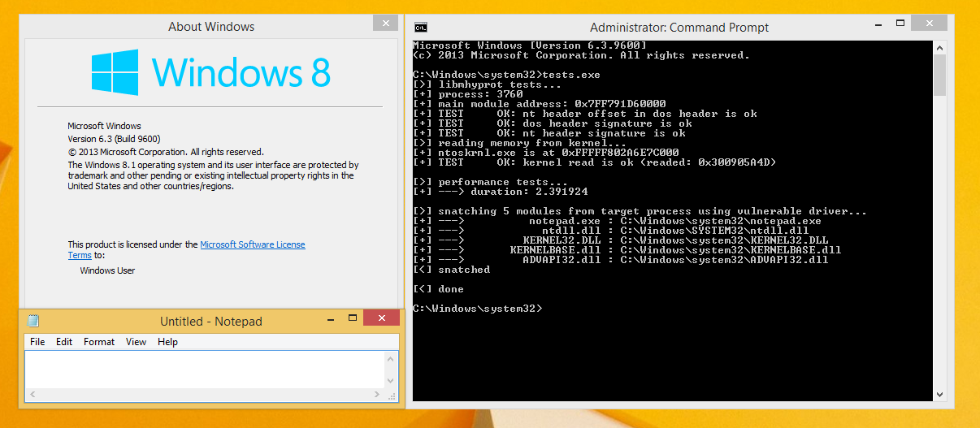Click the Command Prompt vertical scrollbar thumb
Image resolution: width=980 pixels, height=428 pixels.
pyautogui.click(x=939, y=75)
